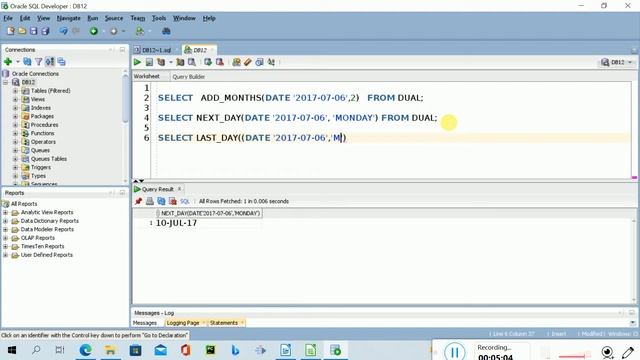Switch to DB12~1.sql tab
This screenshot has height=360, width=640.
click(x=156, y=50)
